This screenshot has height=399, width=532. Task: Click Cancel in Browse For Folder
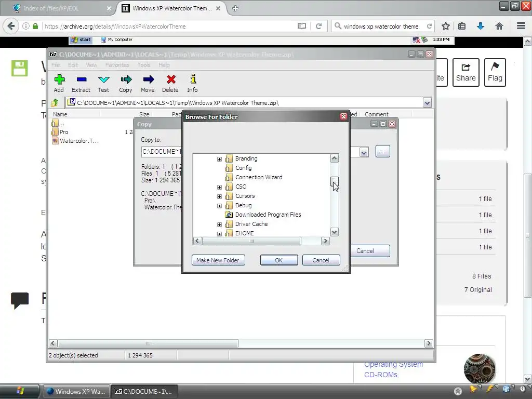point(321,260)
